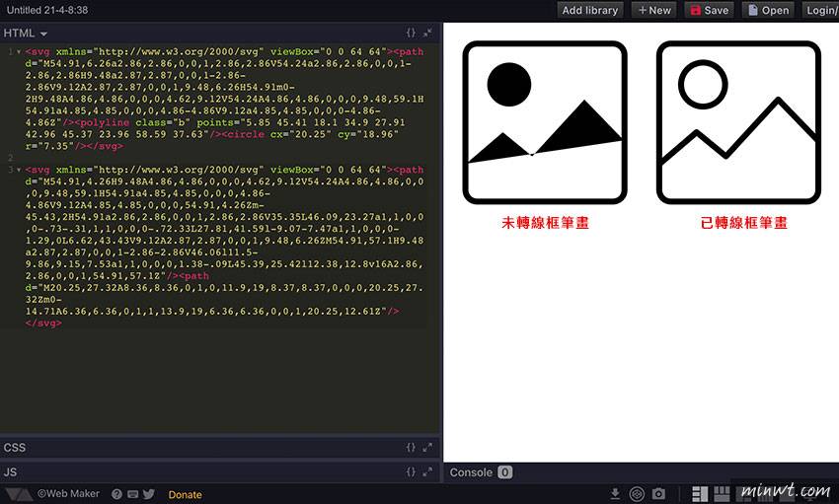Click the New button
The image size is (839, 504).
point(654,10)
